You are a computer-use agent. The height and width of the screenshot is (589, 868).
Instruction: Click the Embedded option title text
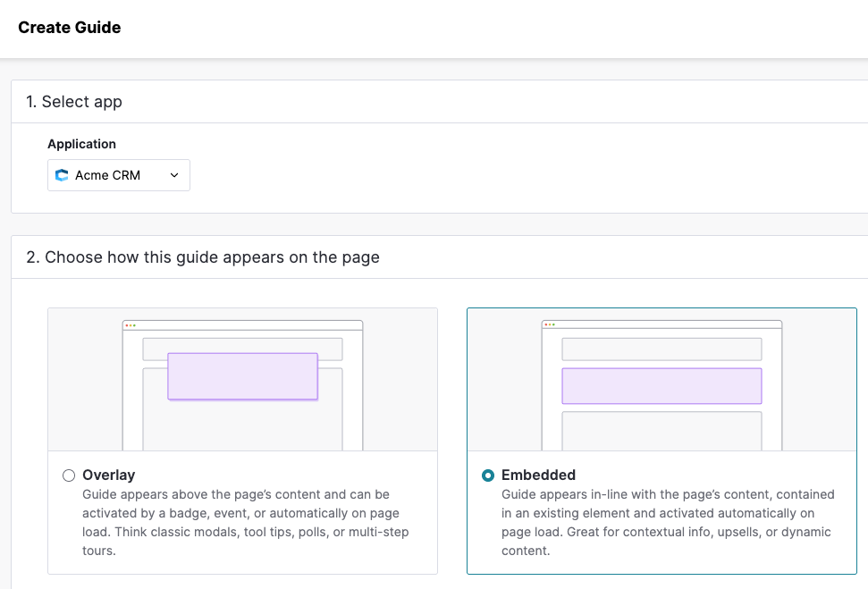tap(538, 475)
